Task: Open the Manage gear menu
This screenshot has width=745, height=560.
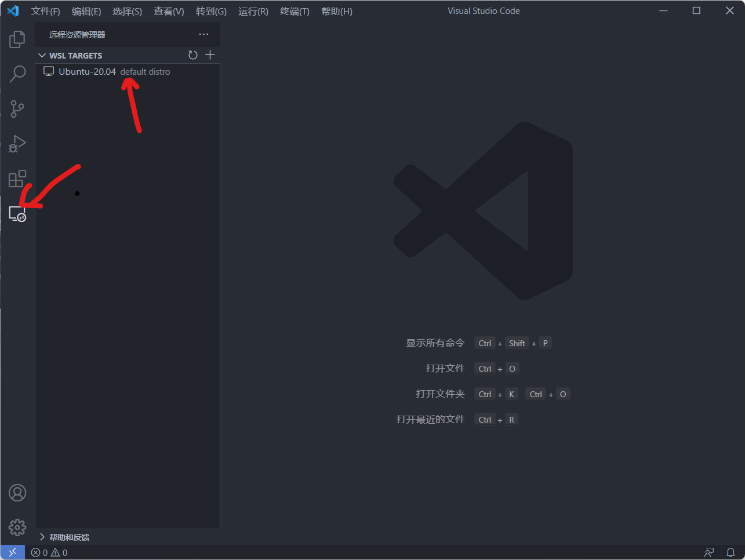Action: click(17, 528)
